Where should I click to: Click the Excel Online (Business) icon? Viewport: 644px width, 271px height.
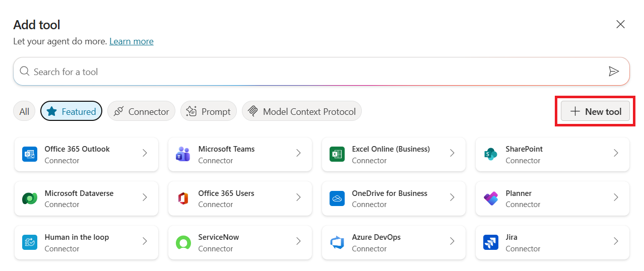337,154
